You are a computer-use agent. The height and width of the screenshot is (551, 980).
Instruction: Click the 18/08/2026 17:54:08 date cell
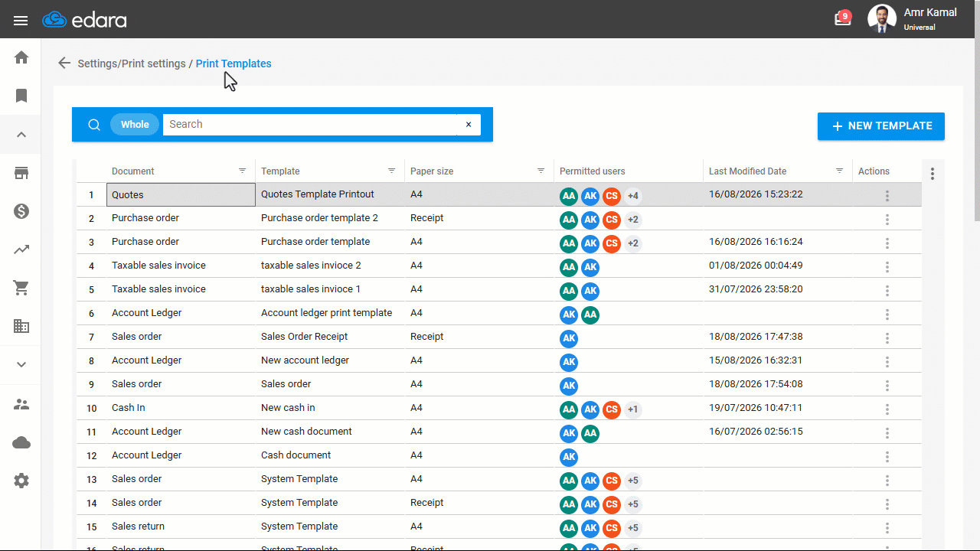click(x=778, y=384)
